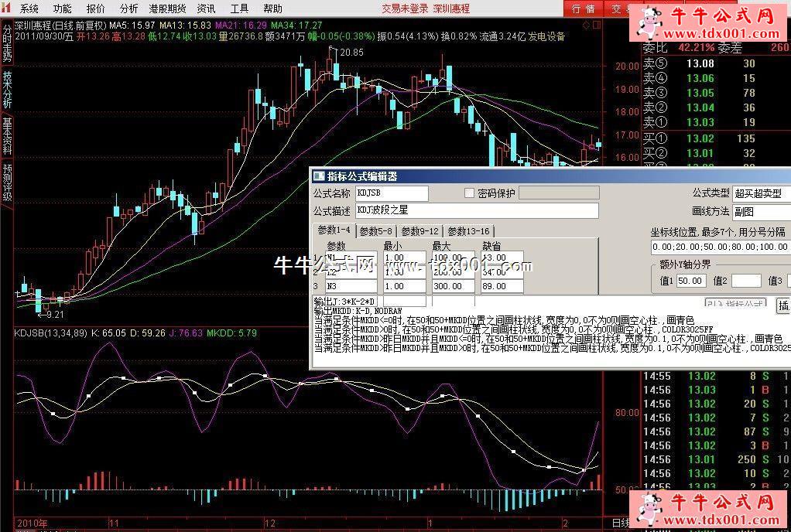Click the 引入指标公式 button
Image resolution: width=791 pixels, height=532 pixels.
pos(735,303)
